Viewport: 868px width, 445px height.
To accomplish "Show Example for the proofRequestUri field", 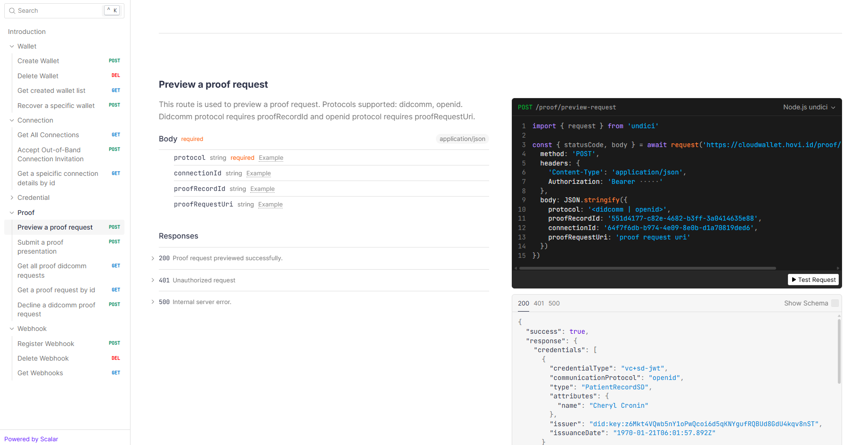I will [270, 205].
